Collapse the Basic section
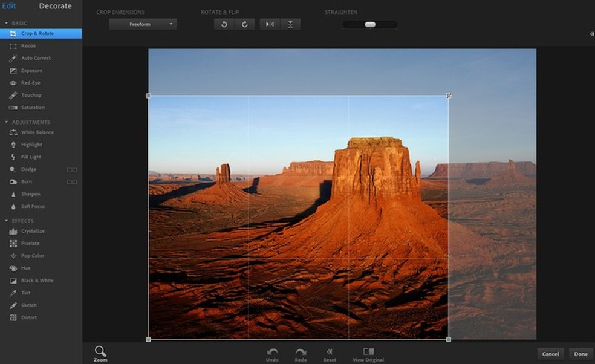595x364 pixels. point(7,23)
